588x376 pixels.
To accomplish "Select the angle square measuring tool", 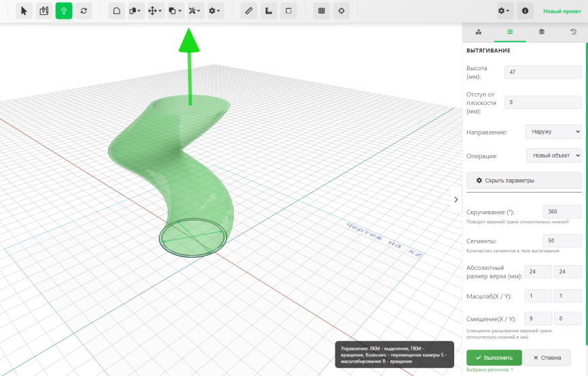I will click(x=269, y=11).
